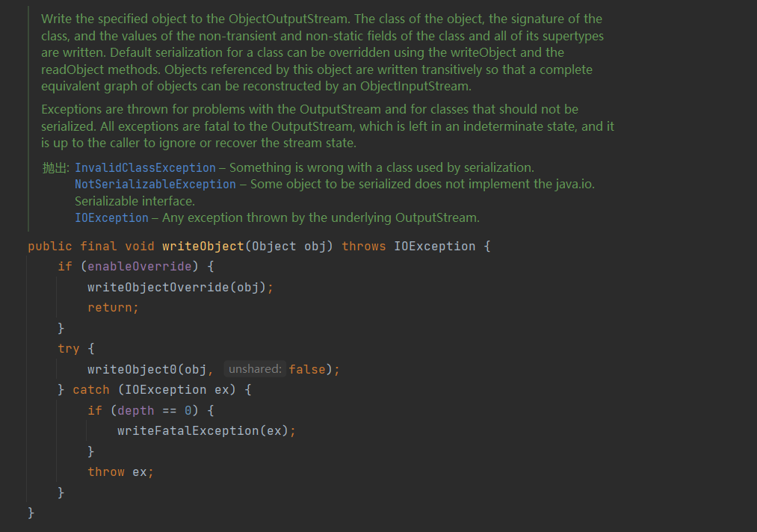Click the final modifier keyword
This screenshot has height=532, width=757.
pyautogui.click(x=99, y=246)
